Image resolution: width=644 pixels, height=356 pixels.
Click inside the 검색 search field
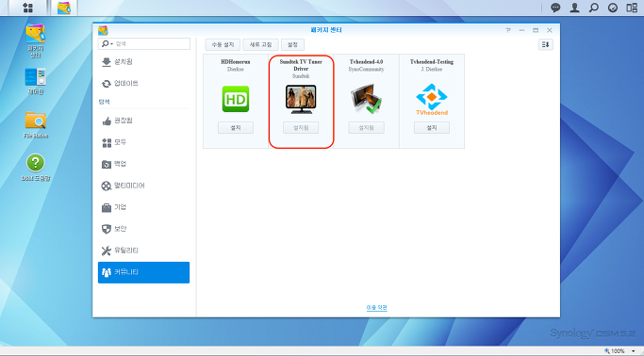144,43
